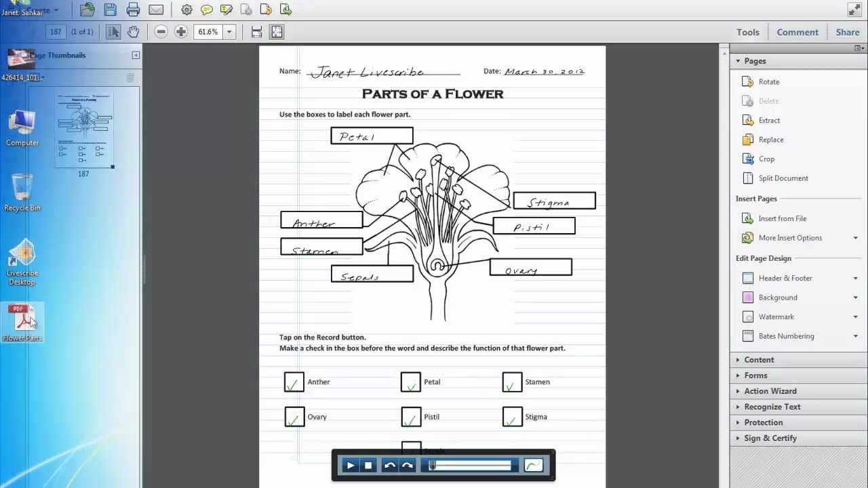This screenshot has width=868, height=488.
Task: Toggle the Stamen checkbox
Action: [x=512, y=382]
